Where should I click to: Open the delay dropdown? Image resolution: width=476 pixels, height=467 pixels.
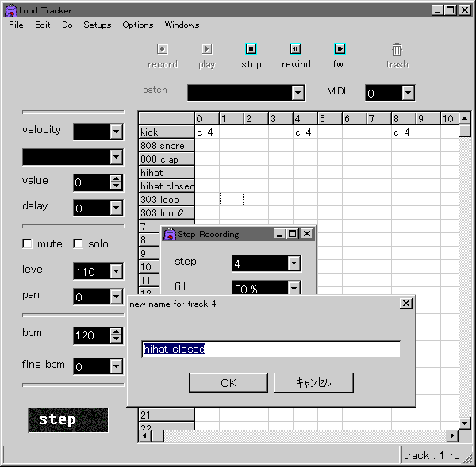[x=117, y=209]
